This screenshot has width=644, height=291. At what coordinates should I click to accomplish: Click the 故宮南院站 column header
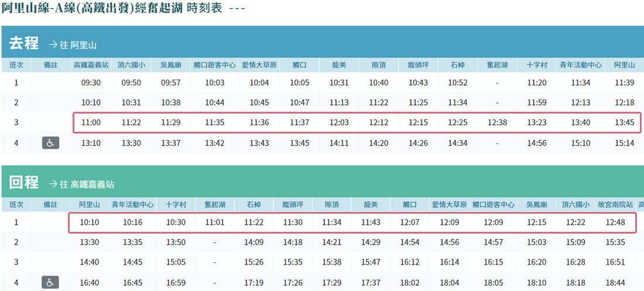[615, 204]
